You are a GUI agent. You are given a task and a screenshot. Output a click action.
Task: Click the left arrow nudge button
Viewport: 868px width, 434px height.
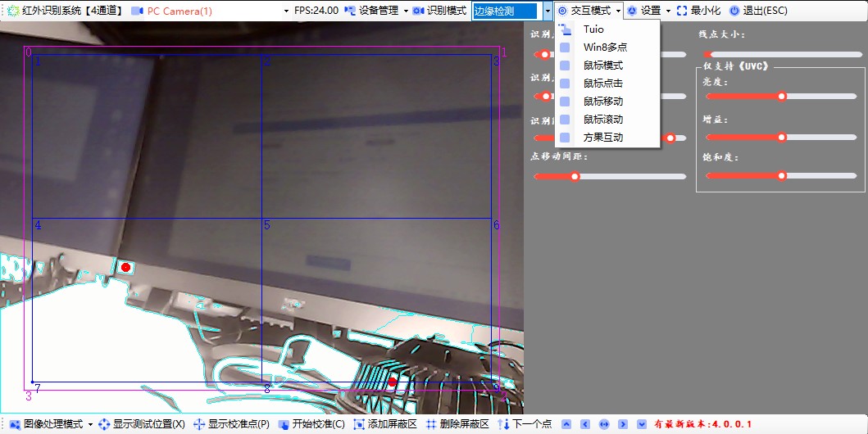click(585, 424)
